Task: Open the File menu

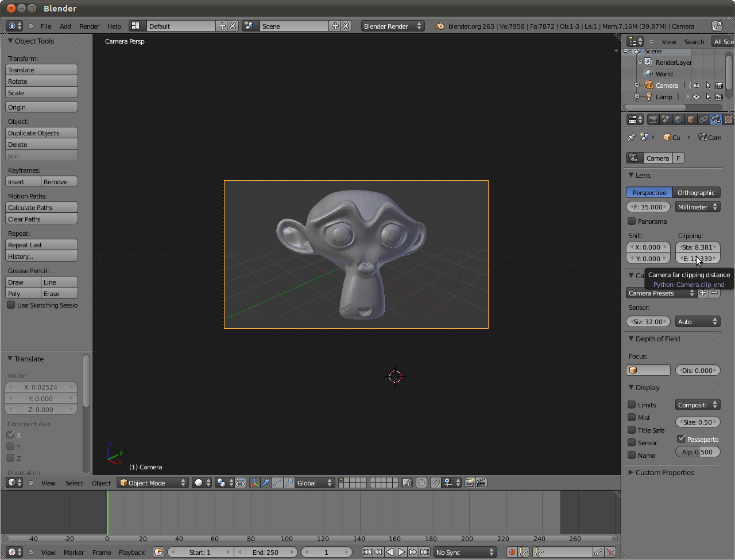Action: [46, 26]
